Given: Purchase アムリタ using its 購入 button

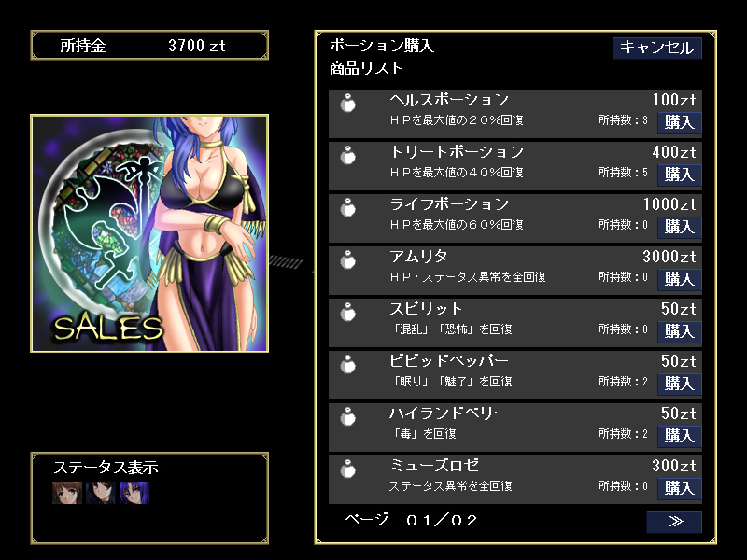Looking at the screenshot, I should pyautogui.click(x=680, y=279).
